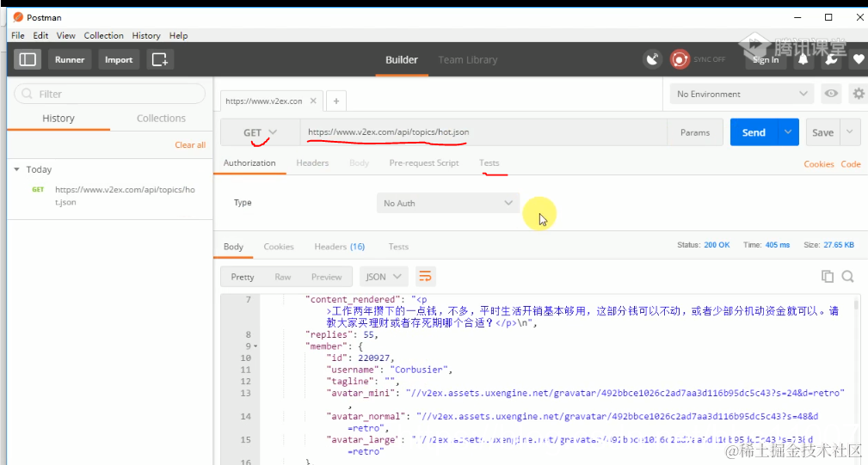The image size is (868, 465).
Task: Open the request Body tab
Action: point(359,163)
